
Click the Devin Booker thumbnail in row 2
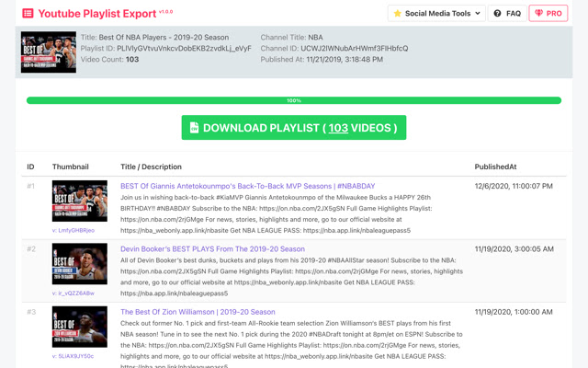[x=80, y=264]
